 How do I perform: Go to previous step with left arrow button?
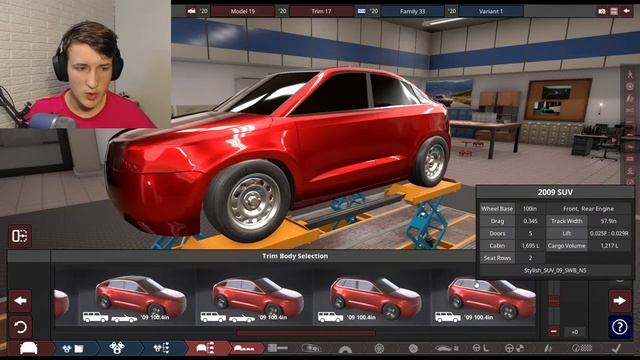tap(20, 301)
